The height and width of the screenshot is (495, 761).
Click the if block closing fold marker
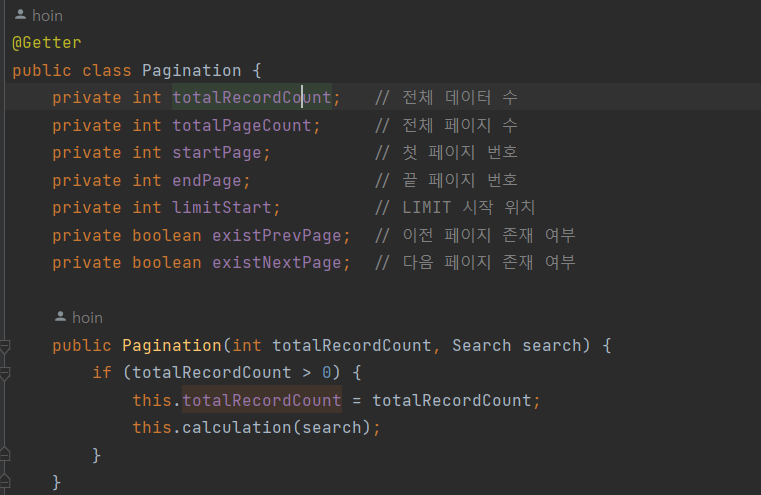[x=5, y=454]
